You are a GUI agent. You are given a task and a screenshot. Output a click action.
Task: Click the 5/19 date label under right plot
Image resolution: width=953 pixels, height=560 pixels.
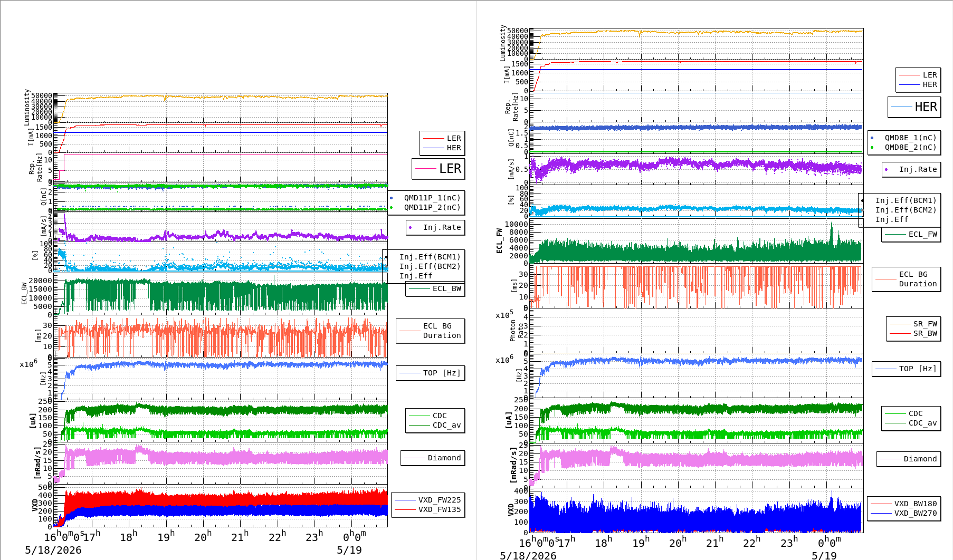(x=824, y=556)
